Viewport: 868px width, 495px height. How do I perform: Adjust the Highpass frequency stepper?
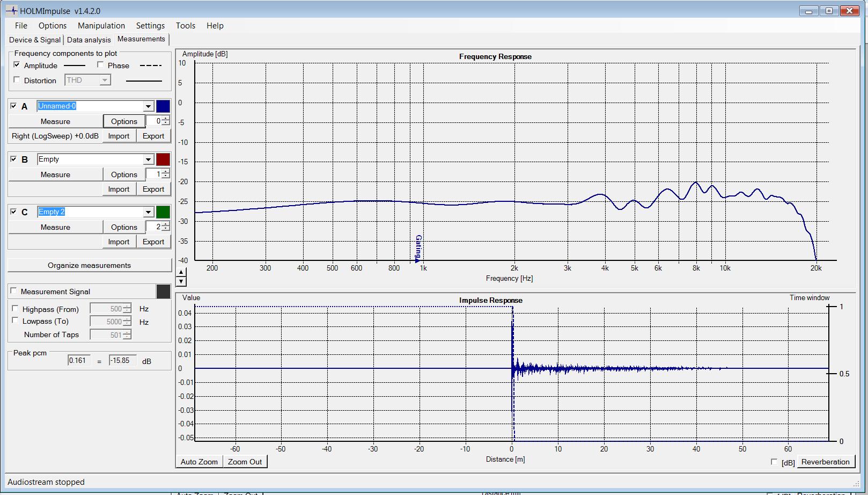pos(127,309)
